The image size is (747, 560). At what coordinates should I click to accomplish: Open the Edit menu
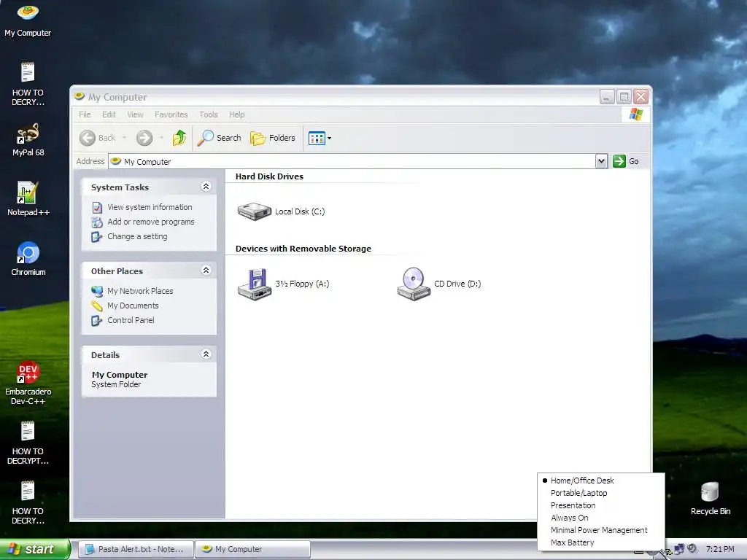point(109,114)
